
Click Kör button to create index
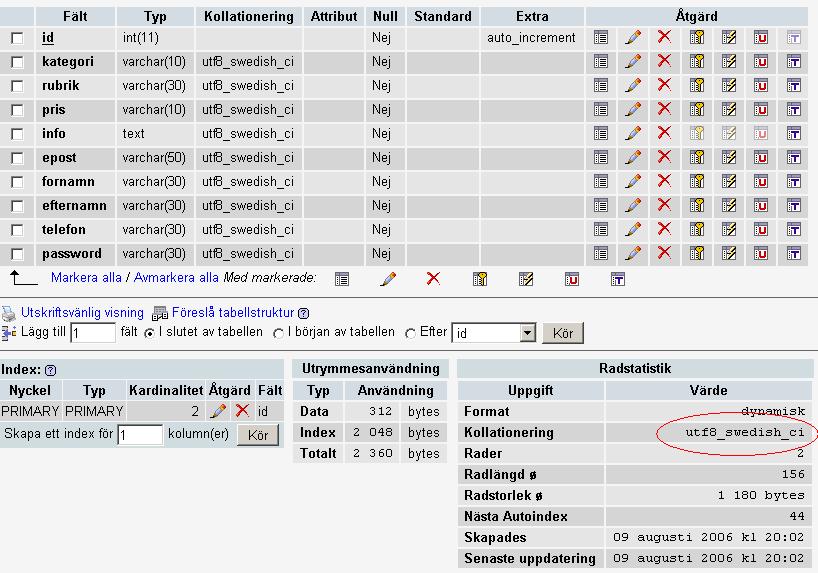point(258,435)
